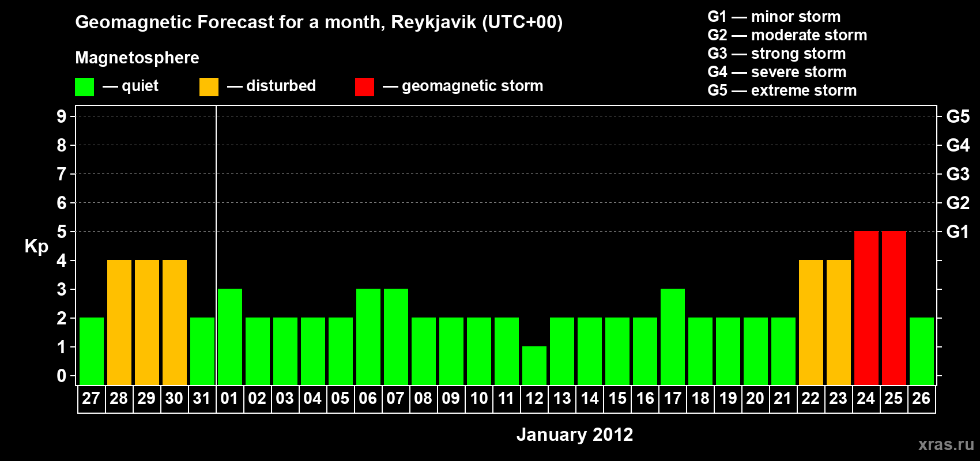Click the Kp axis value 5

point(62,232)
